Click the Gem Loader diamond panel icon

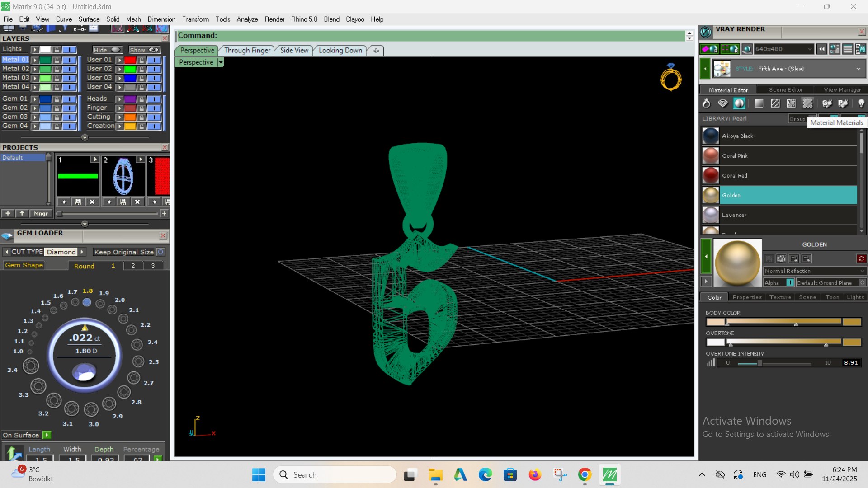click(7, 235)
